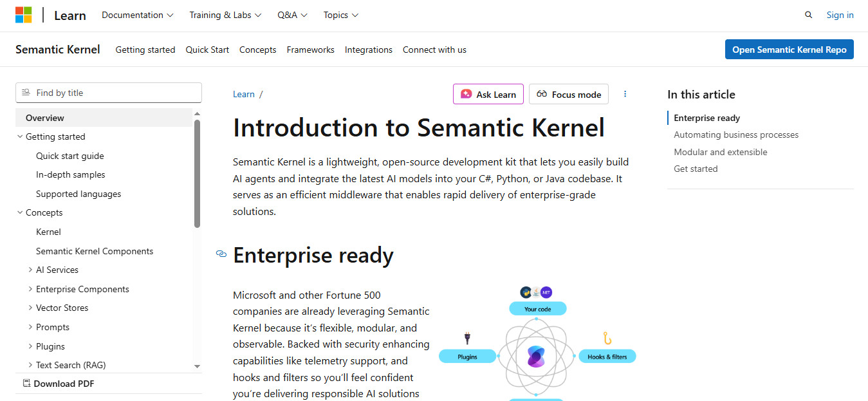
Task: Click the Open Semantic Kernel Repo button
Action: tap(789, 49)
